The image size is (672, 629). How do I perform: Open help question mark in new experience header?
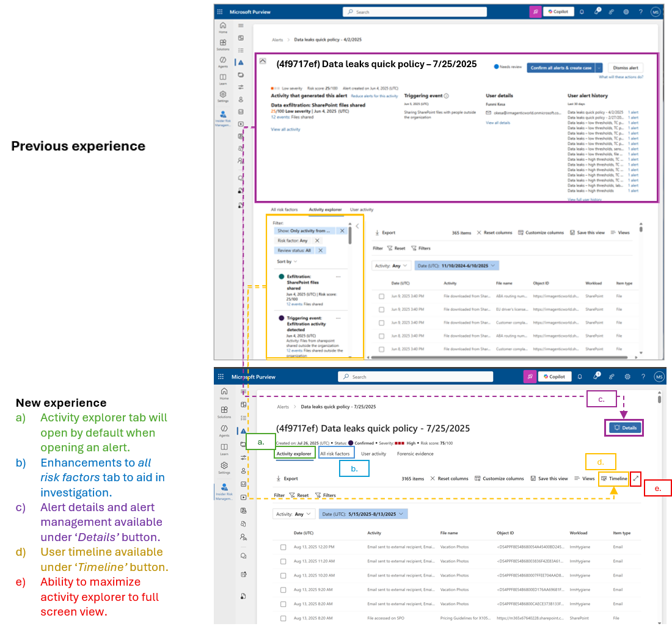tap(643, 377)
